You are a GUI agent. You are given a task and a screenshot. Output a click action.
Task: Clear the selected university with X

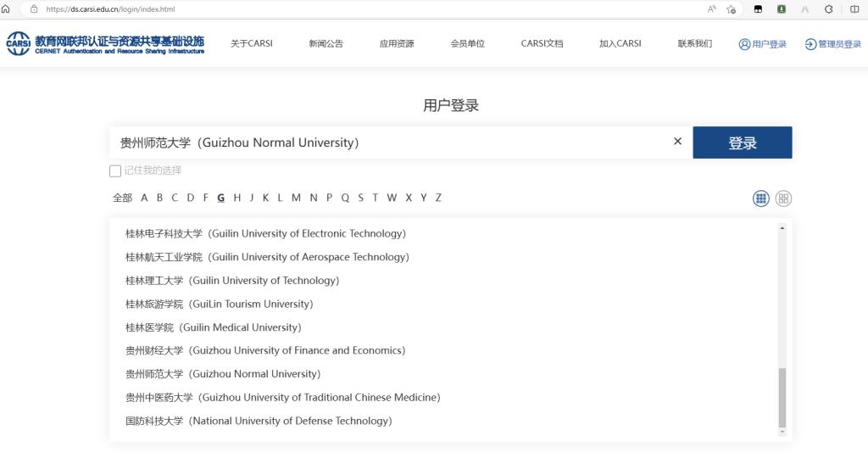pyautogui.click(x=677, y=142)
